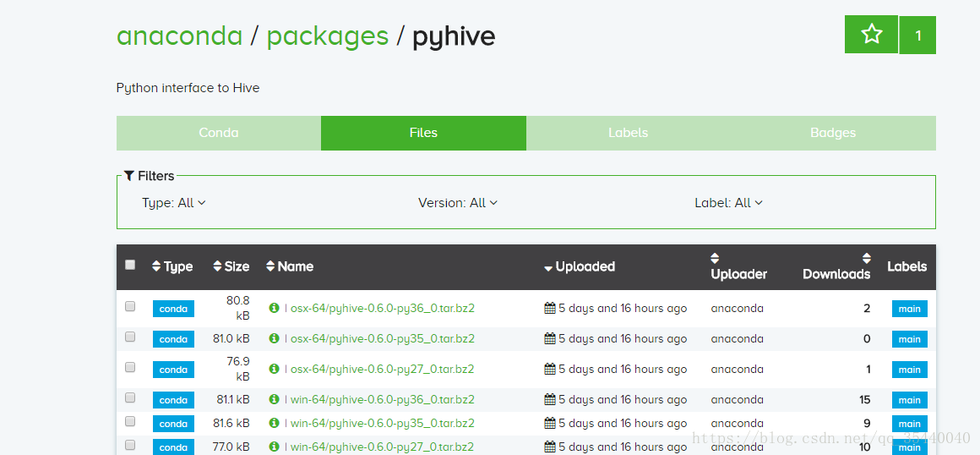This screenshot has height=455, width=980.
Task: Open the Type: All filter dropdown
Action: pyautogui.click(x=174, y=203)
